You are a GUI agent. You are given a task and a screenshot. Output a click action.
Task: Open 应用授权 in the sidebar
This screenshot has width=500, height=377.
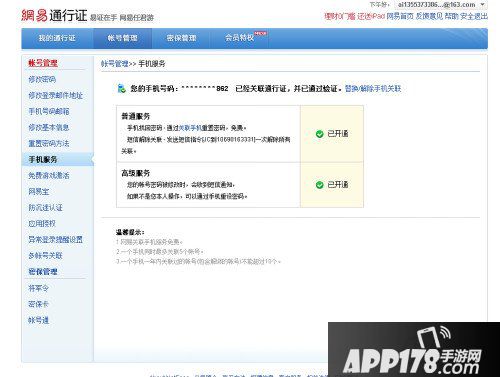coord(42,223)
